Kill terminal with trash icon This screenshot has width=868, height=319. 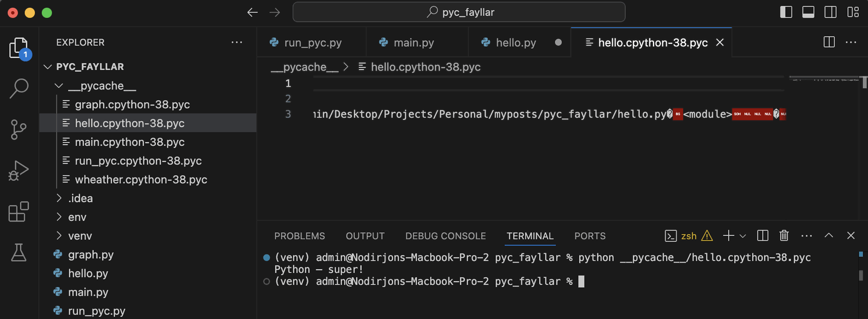(x=784, y=236)
